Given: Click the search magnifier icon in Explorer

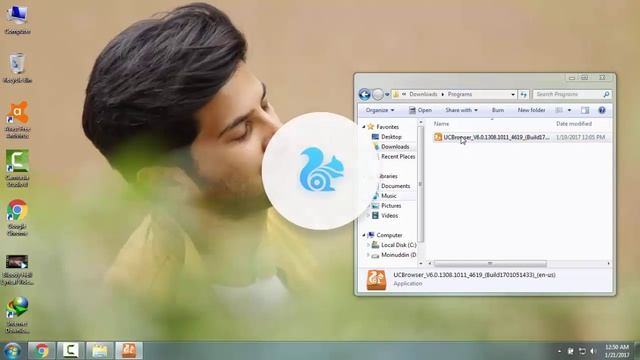Looking at the screenshot, I should [606, 94].
